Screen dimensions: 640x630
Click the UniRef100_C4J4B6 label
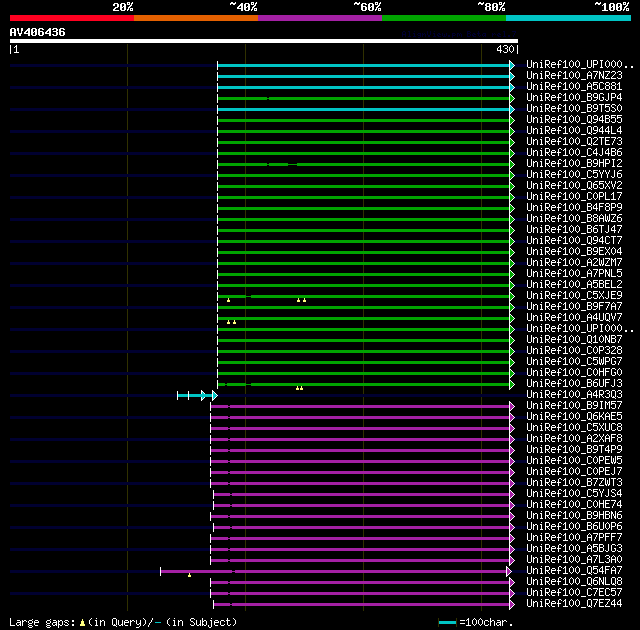[574, 153]
